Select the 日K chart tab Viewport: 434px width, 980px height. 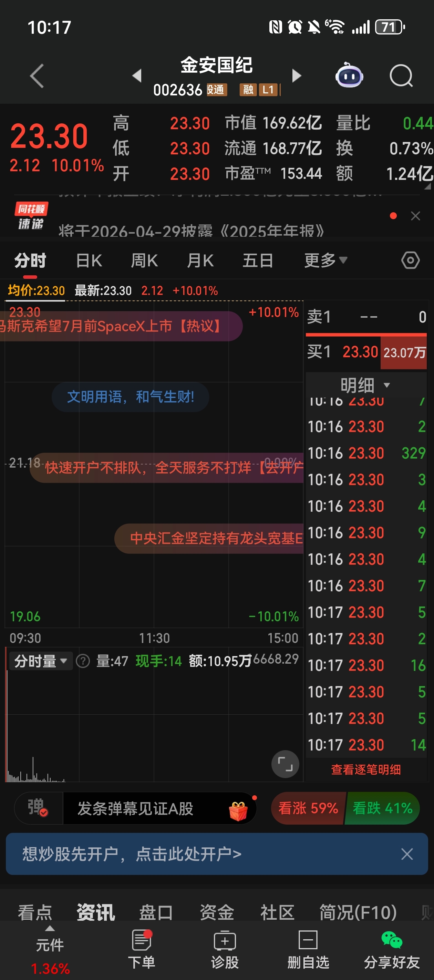point(89,261)
